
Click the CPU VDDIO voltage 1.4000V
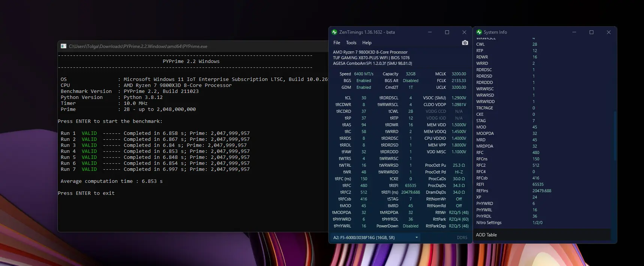point(459,138)
